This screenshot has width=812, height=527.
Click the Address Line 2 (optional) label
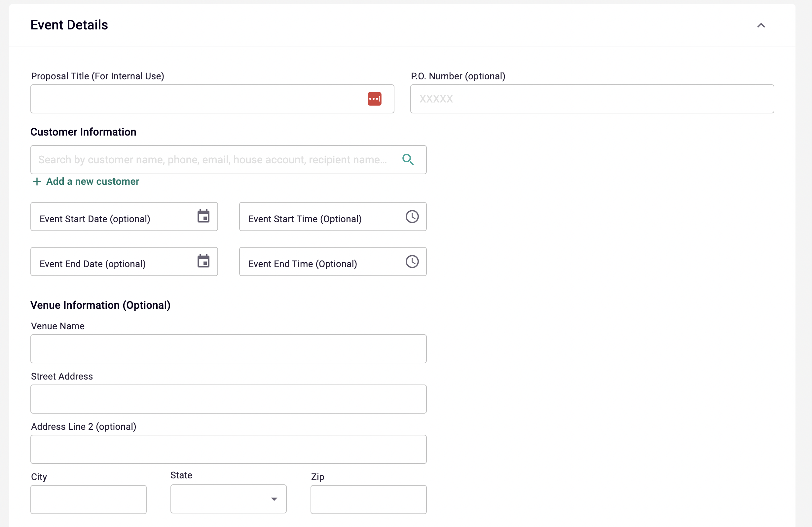click(84, 426)
